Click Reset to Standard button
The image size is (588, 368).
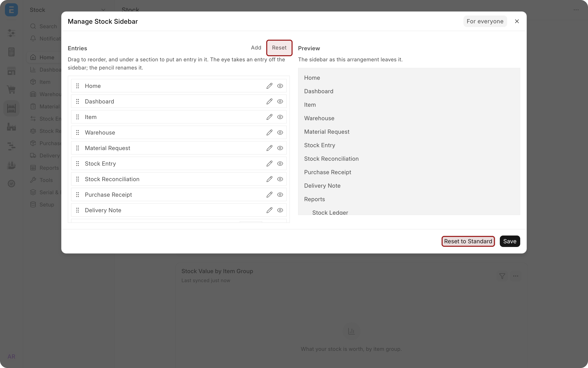(x=468, y=241)
